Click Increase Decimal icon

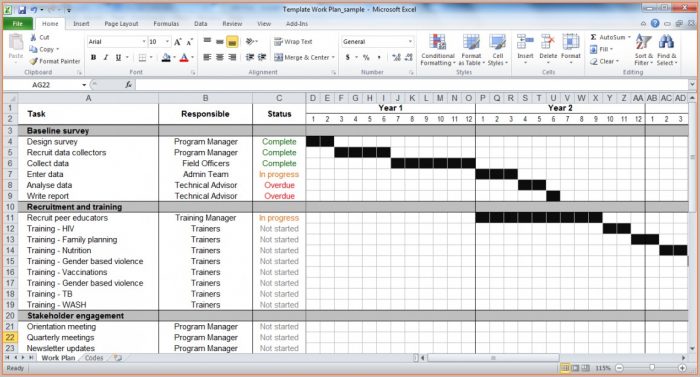(x=396, y=57)
